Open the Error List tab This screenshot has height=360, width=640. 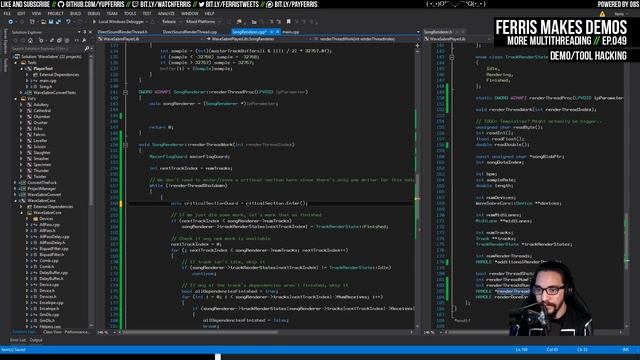point(18,340)
